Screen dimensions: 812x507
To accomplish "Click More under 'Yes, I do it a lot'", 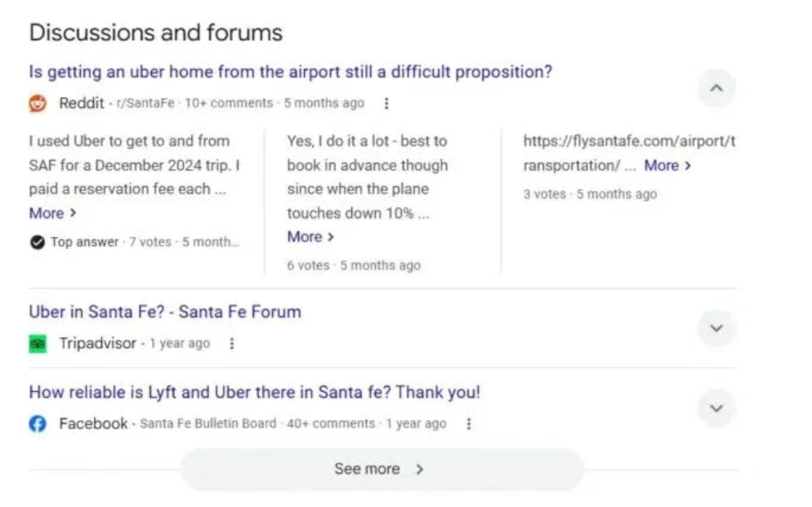I will coord(310,237).
